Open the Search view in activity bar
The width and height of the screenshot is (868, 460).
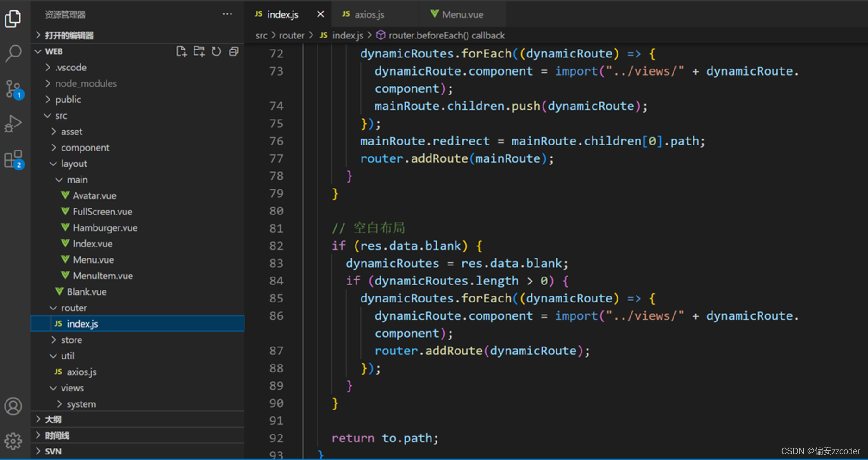pyautogui.click(x=13, y=53)
